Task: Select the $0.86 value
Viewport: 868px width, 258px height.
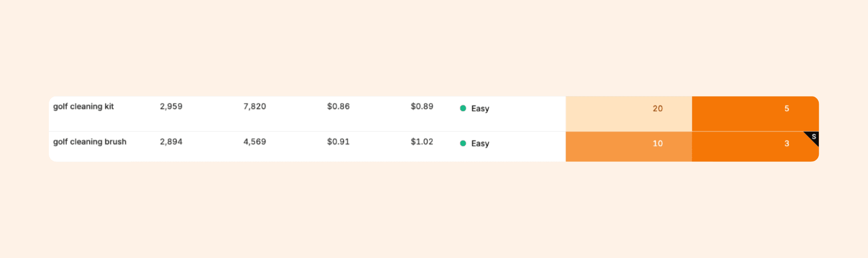Action: click(x=338, y=107)
